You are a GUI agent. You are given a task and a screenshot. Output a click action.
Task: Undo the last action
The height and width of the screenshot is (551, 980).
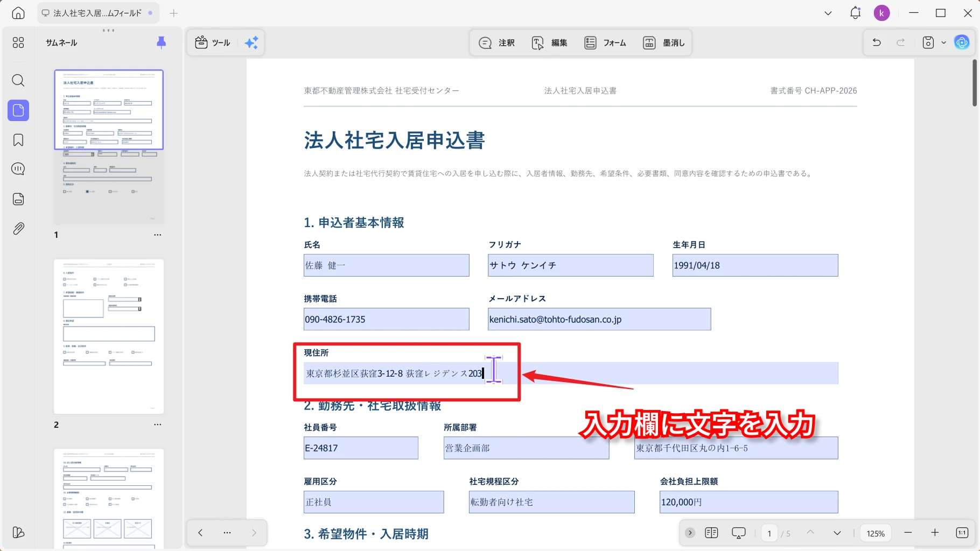pyautogui.click(x=877, y=43)
